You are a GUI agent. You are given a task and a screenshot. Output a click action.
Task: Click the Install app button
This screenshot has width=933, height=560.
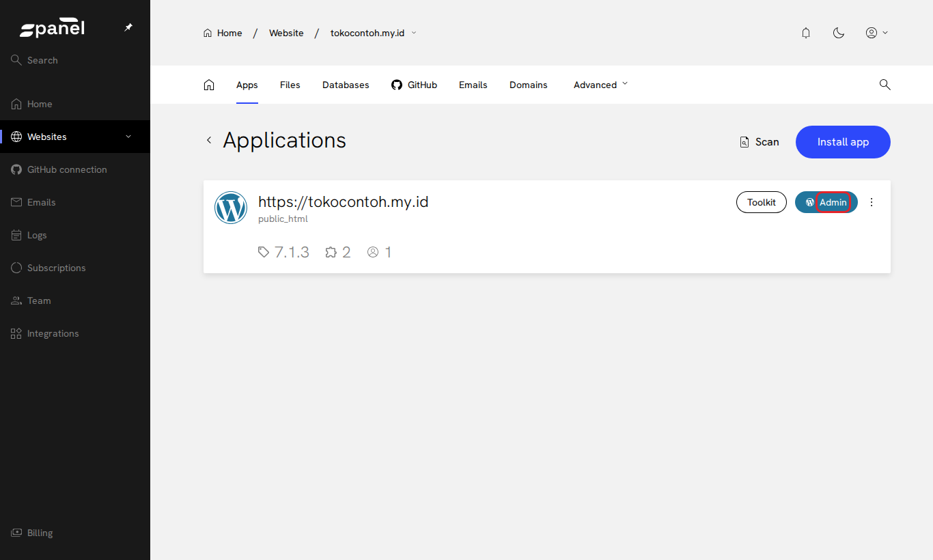click(x=843, y=142)
